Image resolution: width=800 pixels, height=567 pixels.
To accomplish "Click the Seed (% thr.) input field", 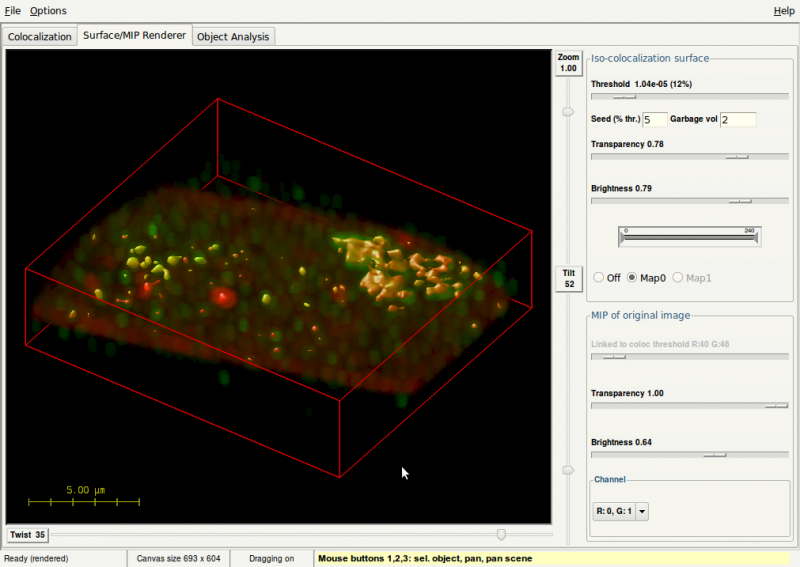I will click(x=654, y=120).
